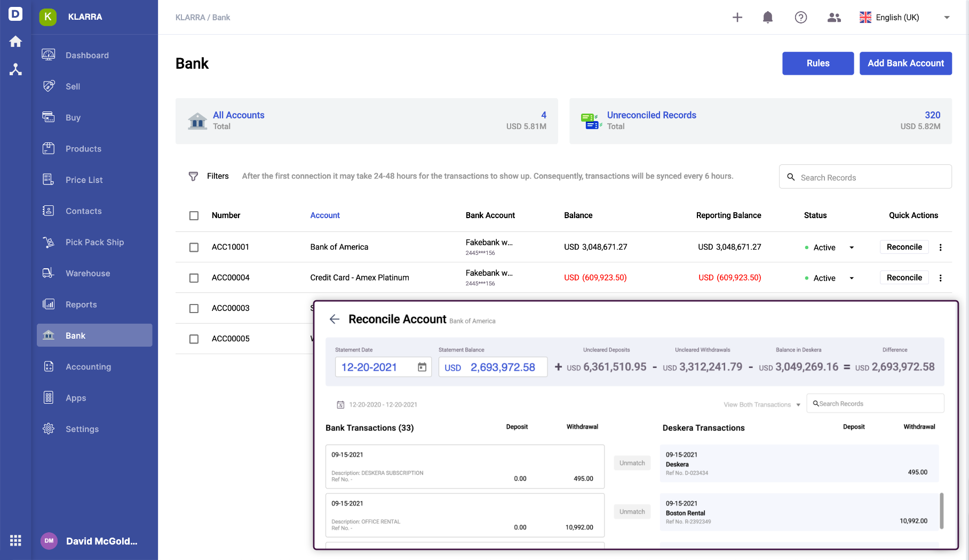Select the Boston Rental Deskera transaction
This screenshot has width=969, height=560.
tap(799, 512)
